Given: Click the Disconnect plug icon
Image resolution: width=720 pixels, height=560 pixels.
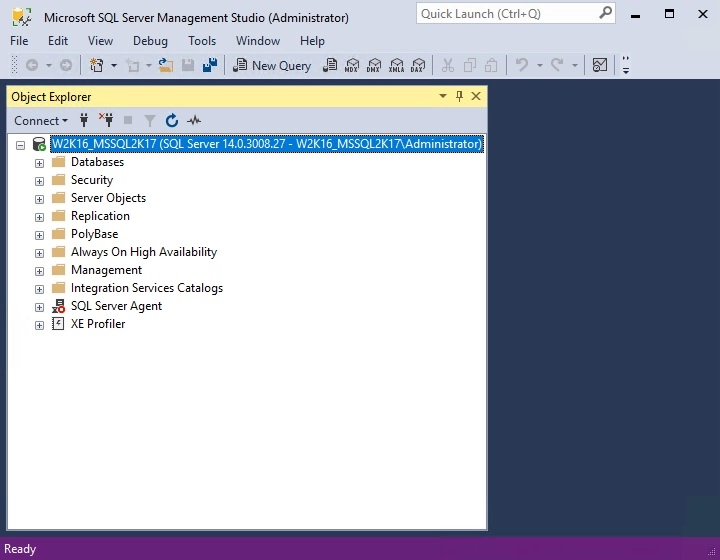Looking at the screenshot, I should click(106, 120).
